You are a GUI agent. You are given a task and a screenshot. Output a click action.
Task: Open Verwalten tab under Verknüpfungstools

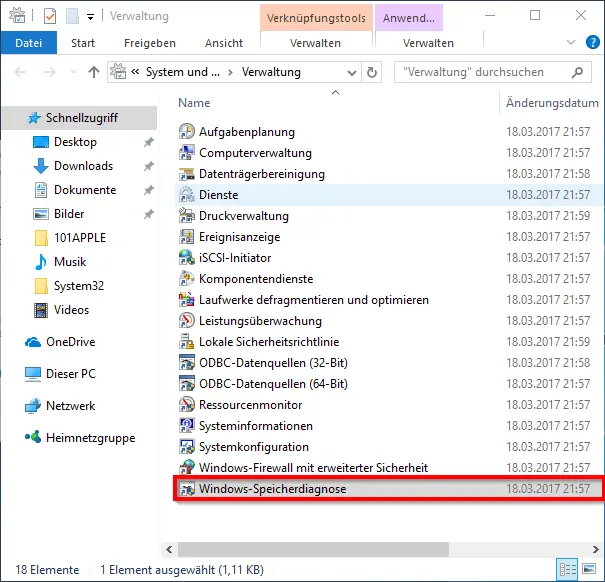pyautogui.click(x=315, y=43)
